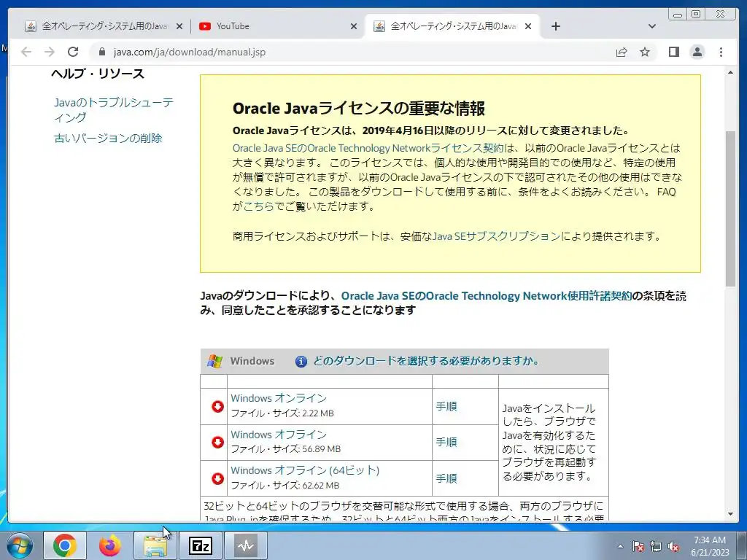This screenshot has height=560, width=747.
Task: Open Windows オフライン (64ビット) link
Action: (x=305, y=470)
